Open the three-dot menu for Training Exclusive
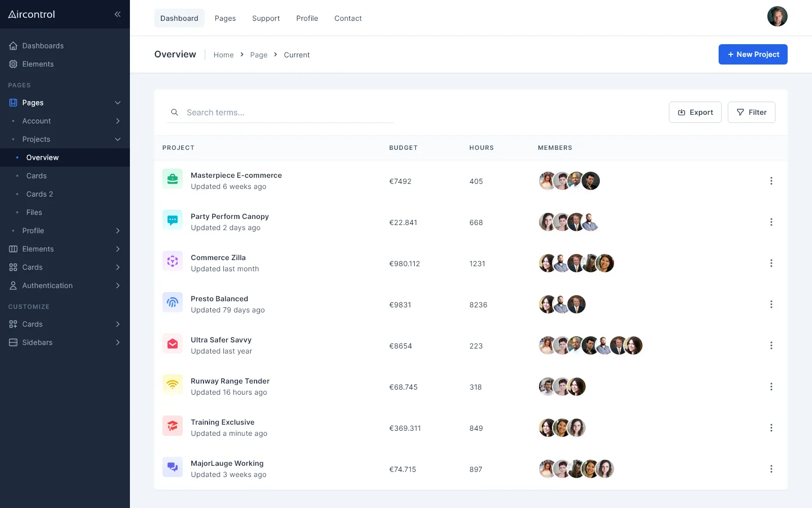The image size is (812, 508). tap(771, 428)
